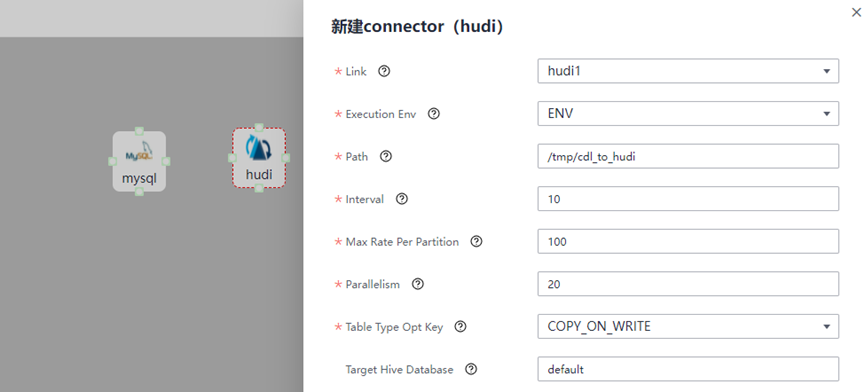
Task: Click the right connection handle of mysql node
Action: pyautogui.click(x=166, y=161)
